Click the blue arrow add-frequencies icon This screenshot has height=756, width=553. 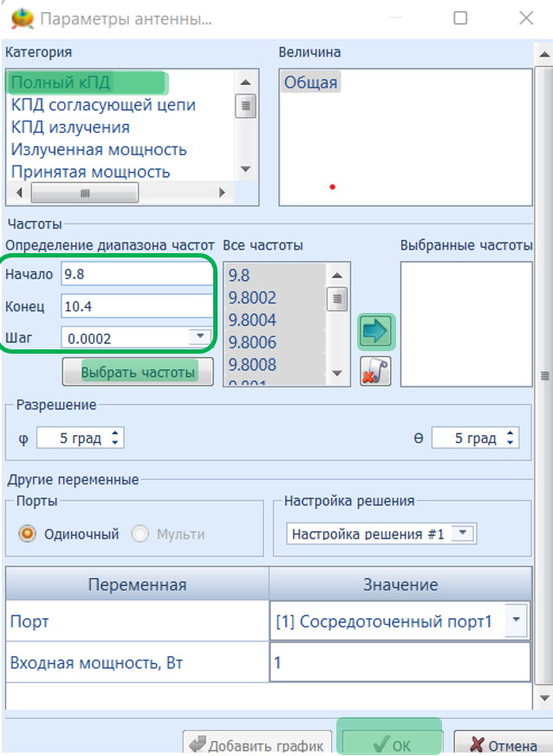click(376, 331)
